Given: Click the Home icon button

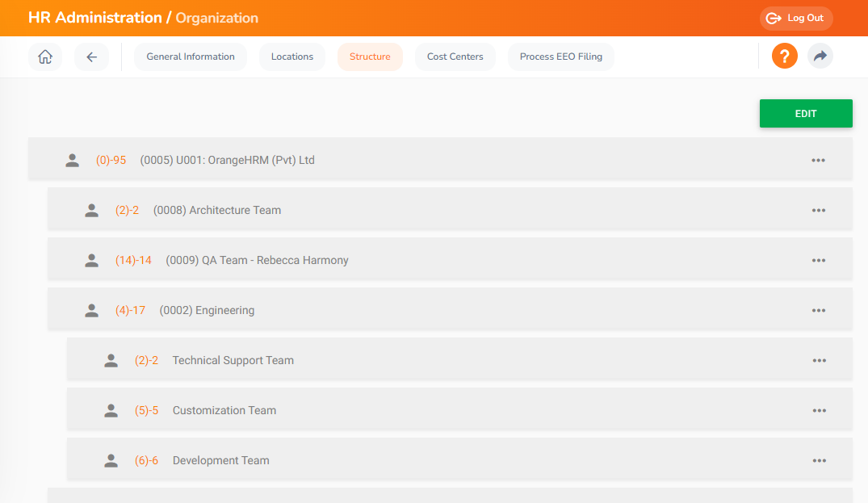Looking at the screenshot, I should (x=45, y=57).
